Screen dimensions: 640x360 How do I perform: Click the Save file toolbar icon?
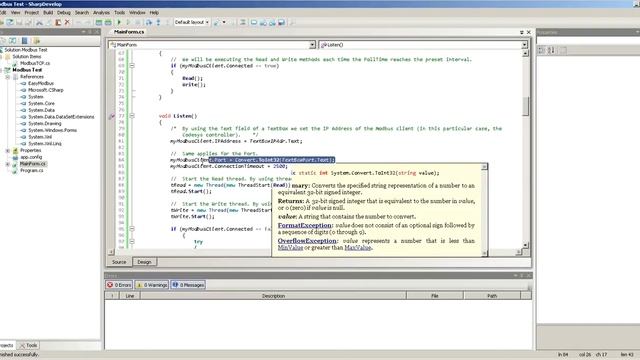tap(19, 22)
